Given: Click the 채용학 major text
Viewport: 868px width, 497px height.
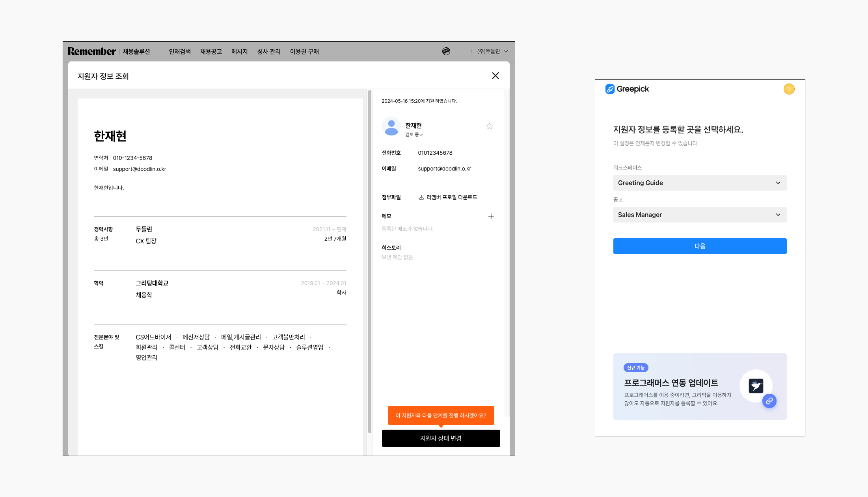Looking at the screenshot, I should point(144,295).
